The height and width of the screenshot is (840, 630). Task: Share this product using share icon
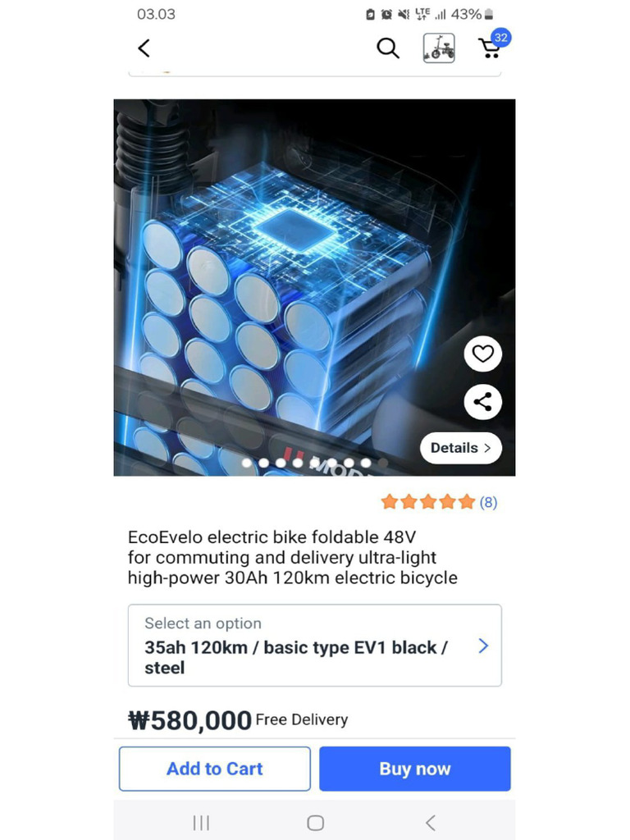click(x=482, y=402)
